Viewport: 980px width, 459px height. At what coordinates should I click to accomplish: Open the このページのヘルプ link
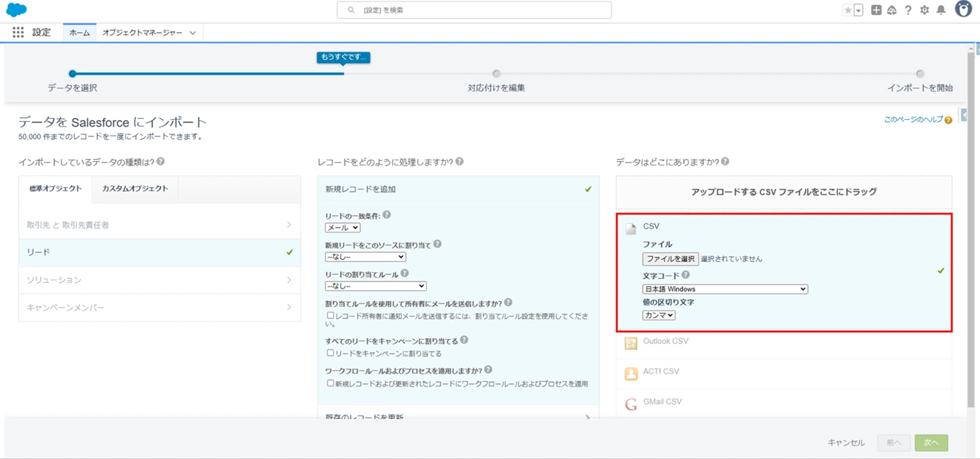click(913, 119)
